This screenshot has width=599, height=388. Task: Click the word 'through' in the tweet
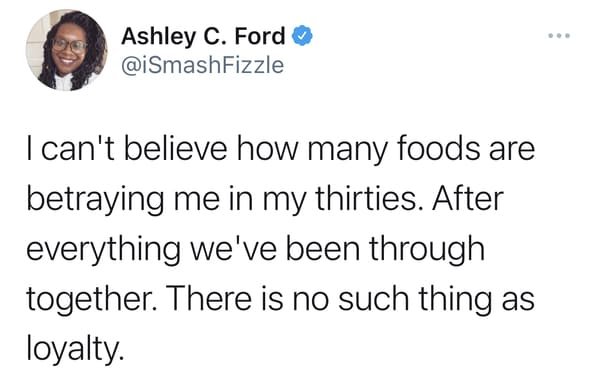point(427,249)
